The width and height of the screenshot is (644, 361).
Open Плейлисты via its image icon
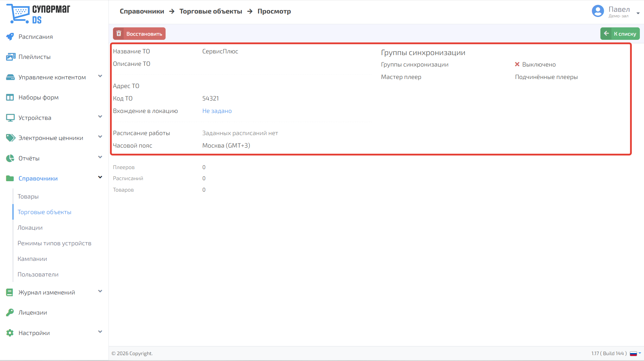point(10,57)
